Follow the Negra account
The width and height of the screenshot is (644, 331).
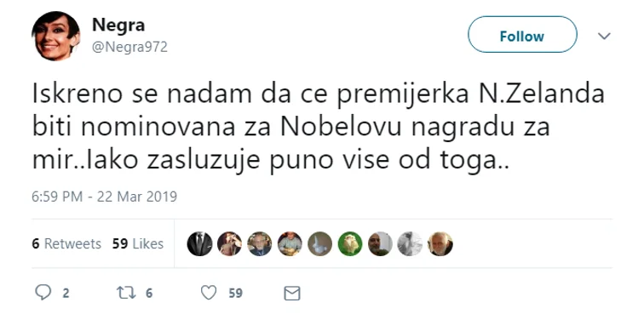click(522, 35)
